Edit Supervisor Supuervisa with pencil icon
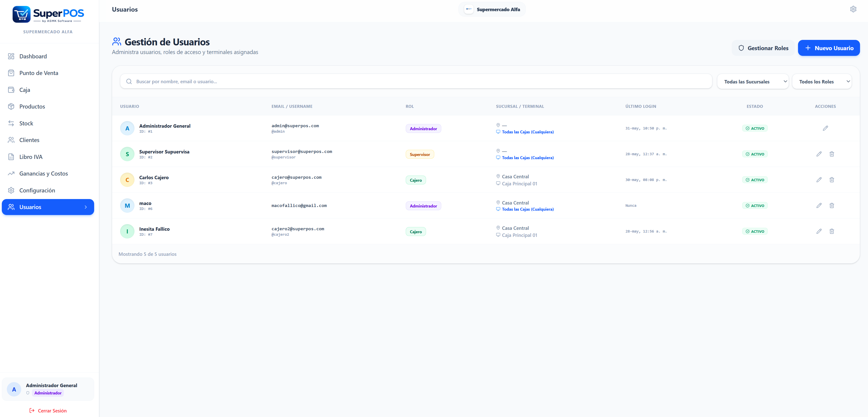Image resolution: width=868 pixels, height=417 pixels. click(x=819, y=154)
